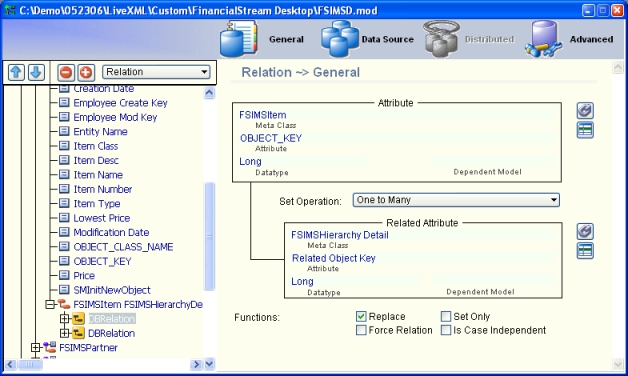Open the Advanced section icon
Viewport: 628px width, 376px height.
pos(543,39)
